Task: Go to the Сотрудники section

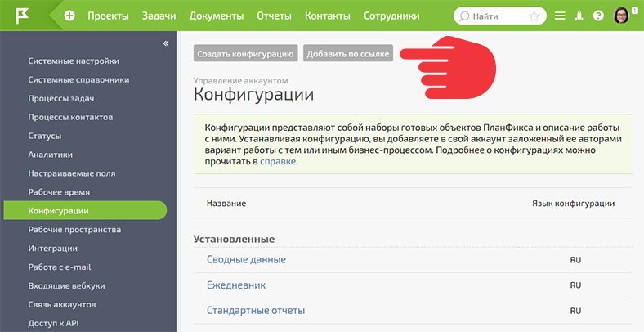Action: click(x=391, y=16)
